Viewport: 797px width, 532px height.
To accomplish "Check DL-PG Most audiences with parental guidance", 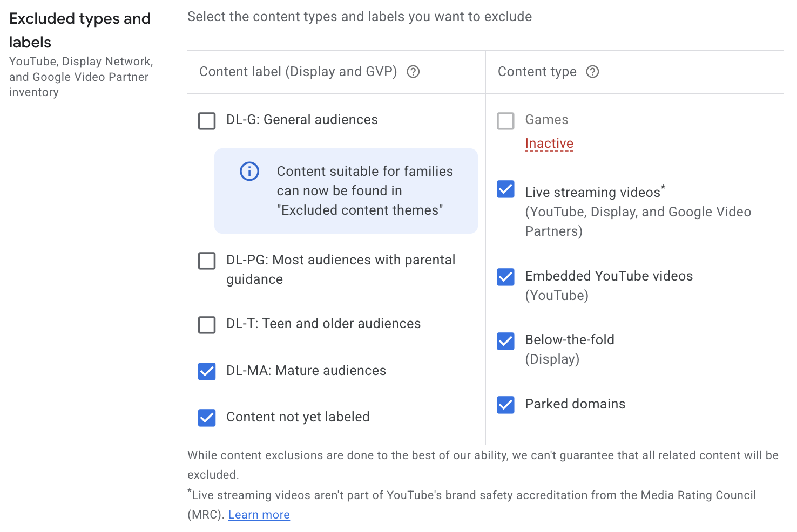I will [x=207, y=261].
